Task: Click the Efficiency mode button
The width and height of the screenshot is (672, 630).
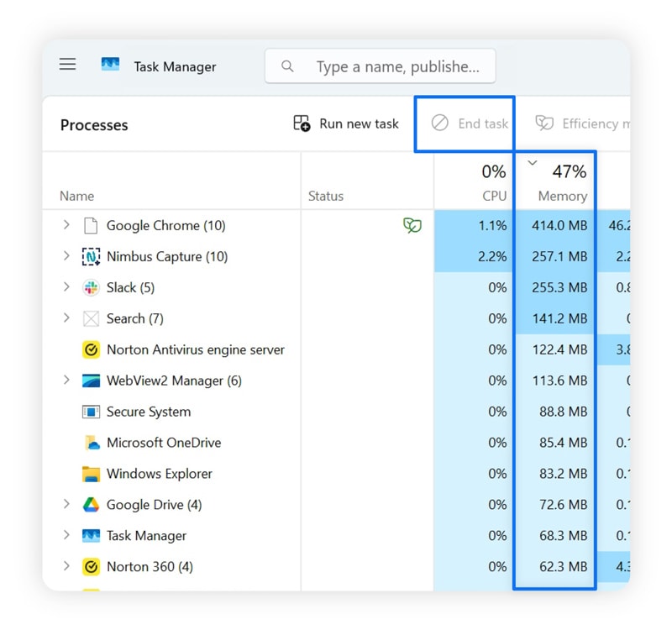Action: pyautogui.click(x=588, y=123)
